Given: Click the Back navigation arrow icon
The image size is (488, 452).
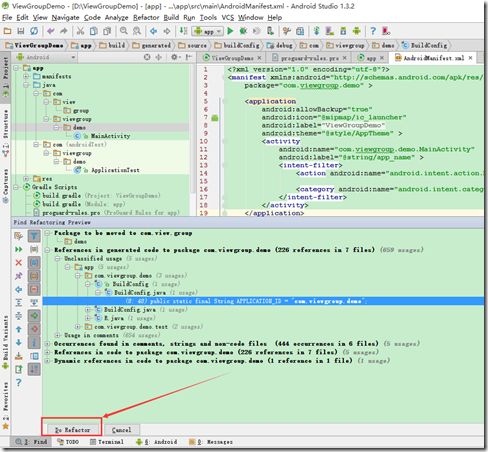Looking at the screenshot, I should (x=153, y=31).
